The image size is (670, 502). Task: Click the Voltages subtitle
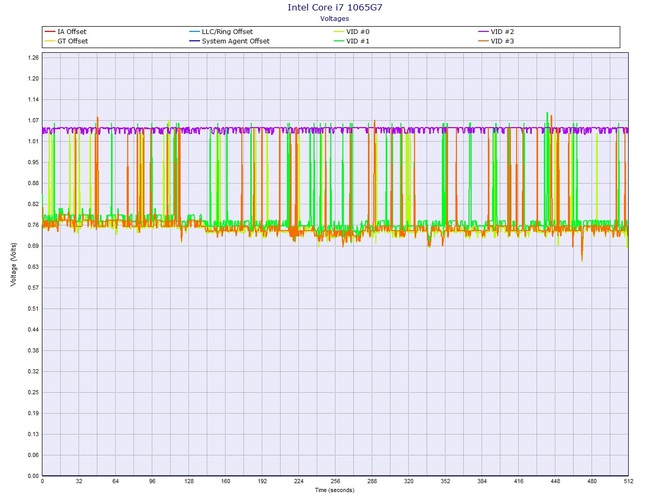[335, 19]
